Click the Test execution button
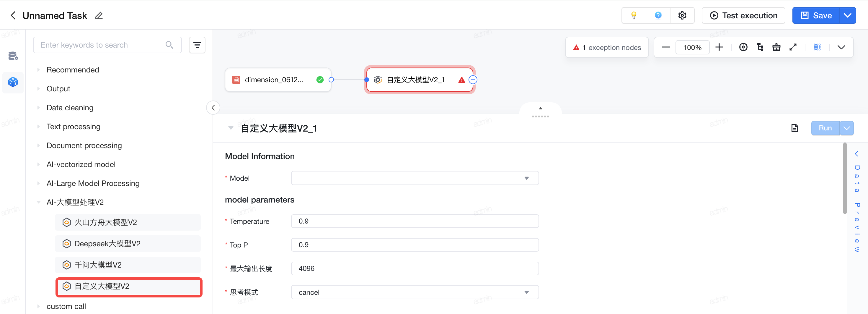 point(743,15)
